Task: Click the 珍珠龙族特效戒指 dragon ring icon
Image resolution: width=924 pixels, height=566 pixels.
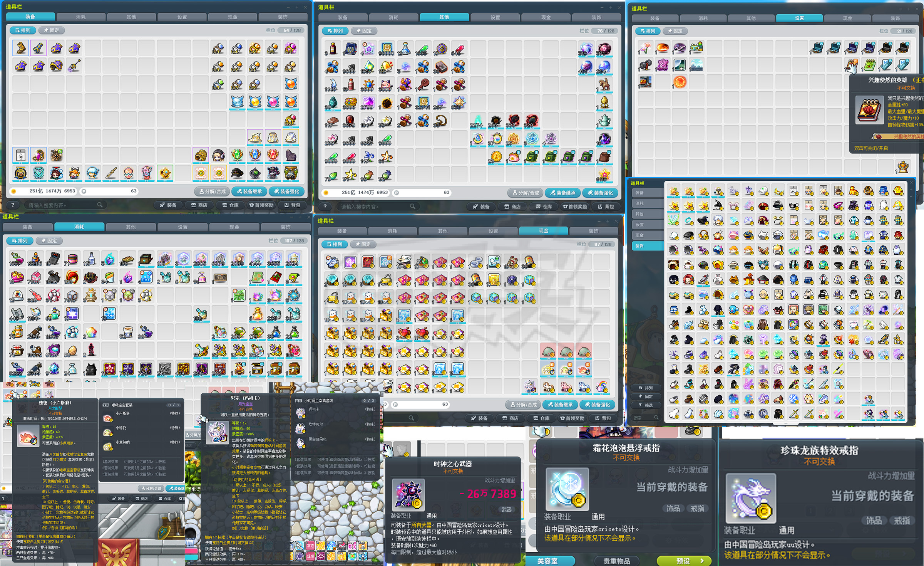Action: pos(750,498)
